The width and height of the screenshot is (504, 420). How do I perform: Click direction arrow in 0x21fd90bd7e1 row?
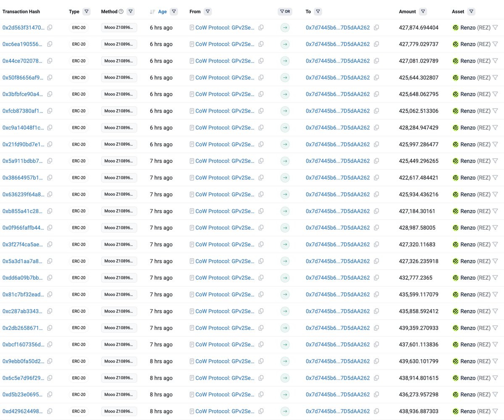(x=285, y=144)
